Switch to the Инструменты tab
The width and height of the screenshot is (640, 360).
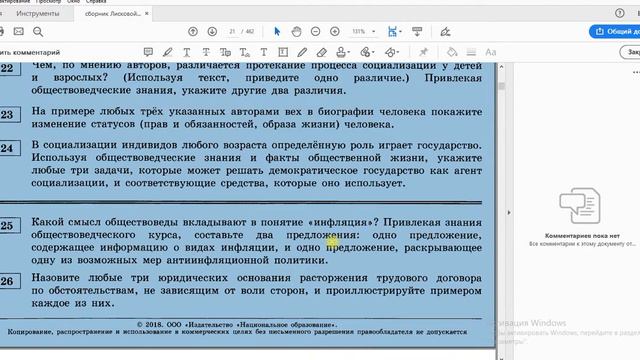point(38,13)
